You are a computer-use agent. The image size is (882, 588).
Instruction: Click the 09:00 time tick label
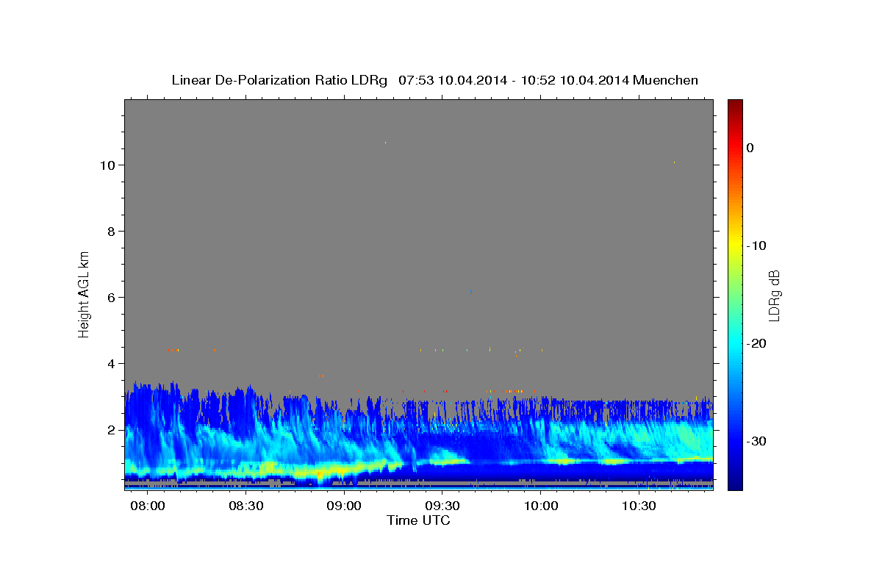click(x=345, y=506)
